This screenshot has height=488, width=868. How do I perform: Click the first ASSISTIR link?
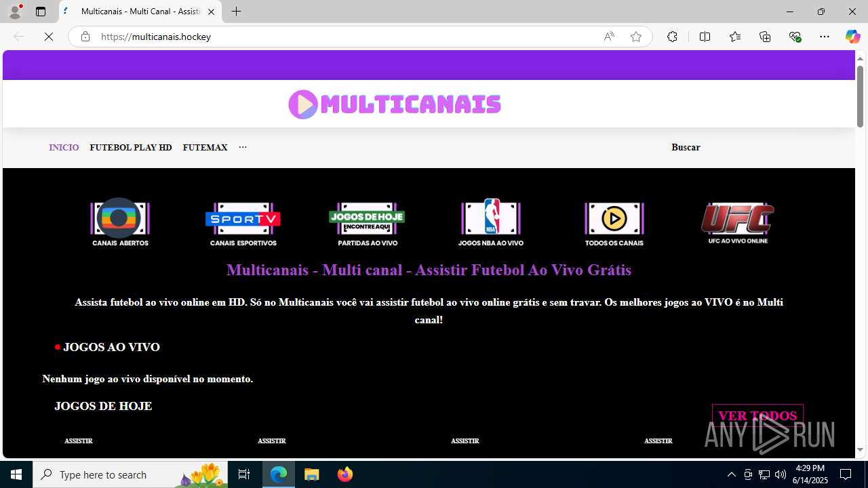(79, 441)
